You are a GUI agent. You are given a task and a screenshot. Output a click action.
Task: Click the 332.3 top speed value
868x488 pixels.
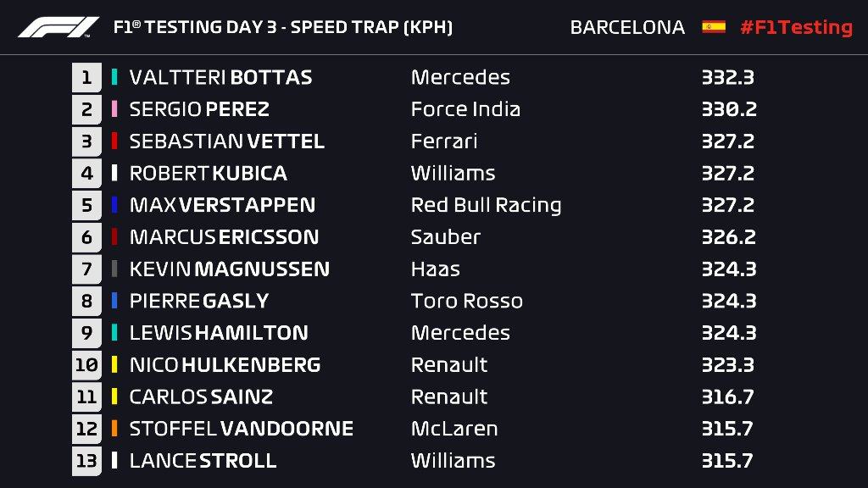(x=728, y=77)
